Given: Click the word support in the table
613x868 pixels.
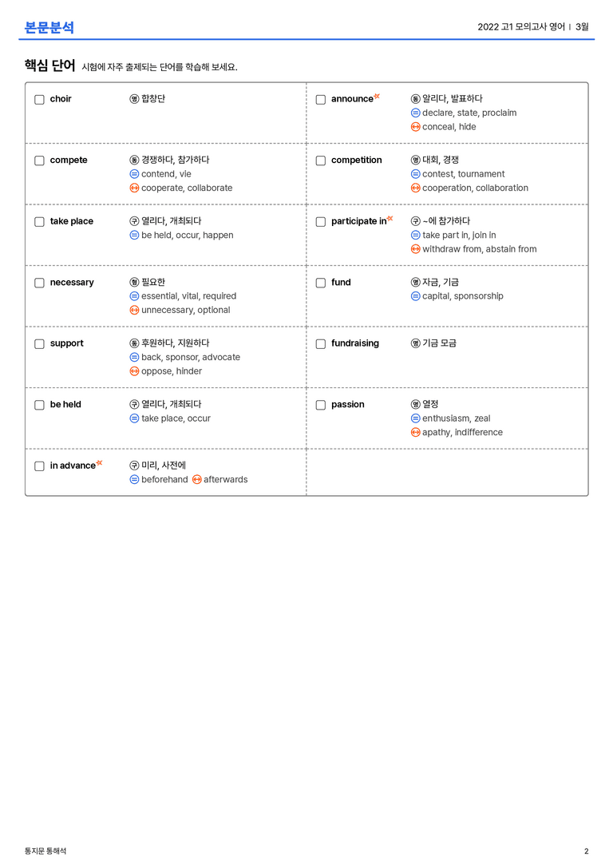Looking at the screenshot, I should [x=66, y=344].
